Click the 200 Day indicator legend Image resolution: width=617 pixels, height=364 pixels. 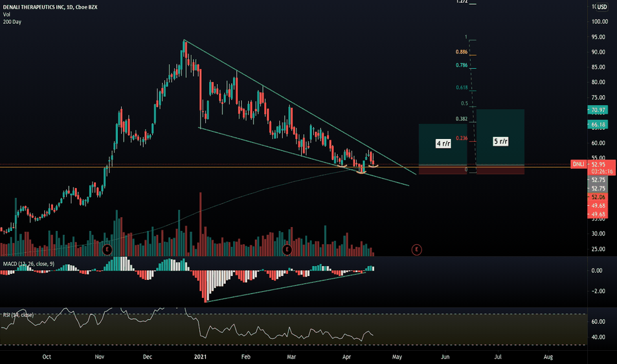click(12, 22)
